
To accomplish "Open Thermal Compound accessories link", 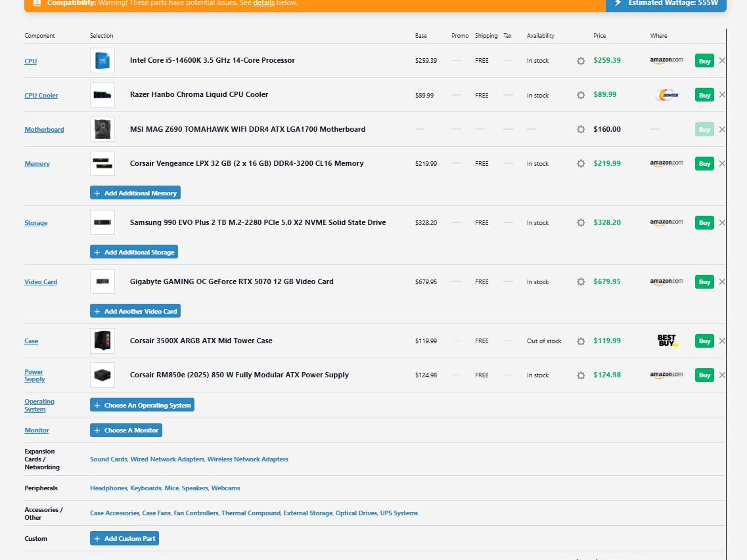I will [251, 513].
